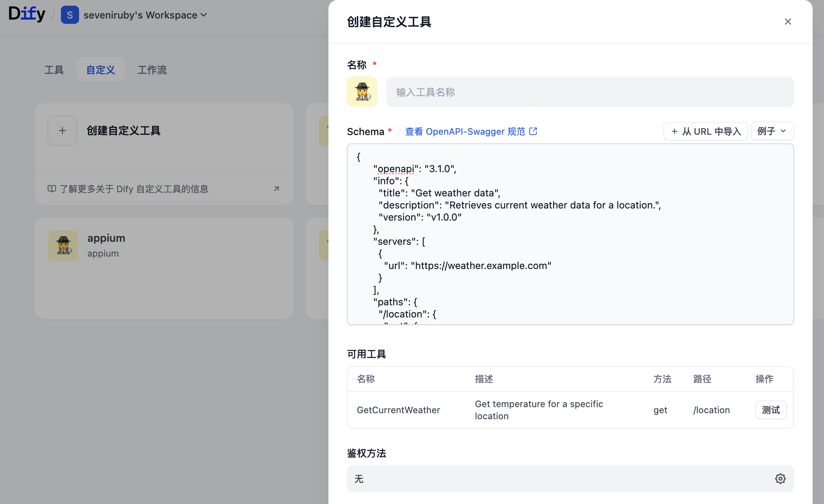Switch to the 工作流 tab
824x504 pixels.
pyautogui.click(x=152, y=70)
